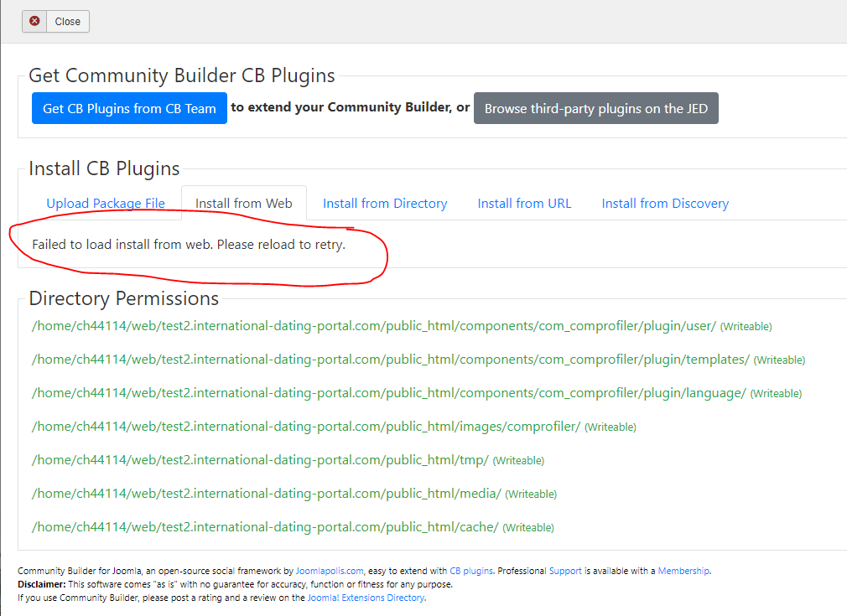Click the plugin/user/ directory path
847x616 pixels.
(374, 326)
